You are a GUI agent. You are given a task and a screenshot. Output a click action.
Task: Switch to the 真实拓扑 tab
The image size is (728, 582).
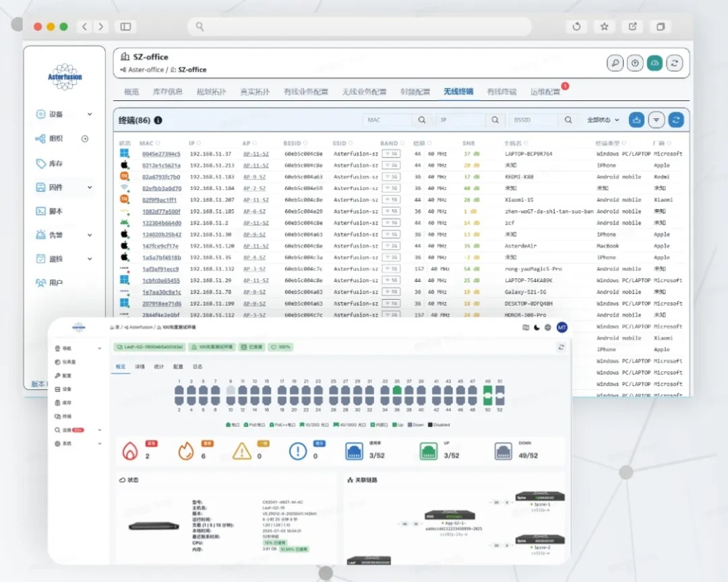254,92
